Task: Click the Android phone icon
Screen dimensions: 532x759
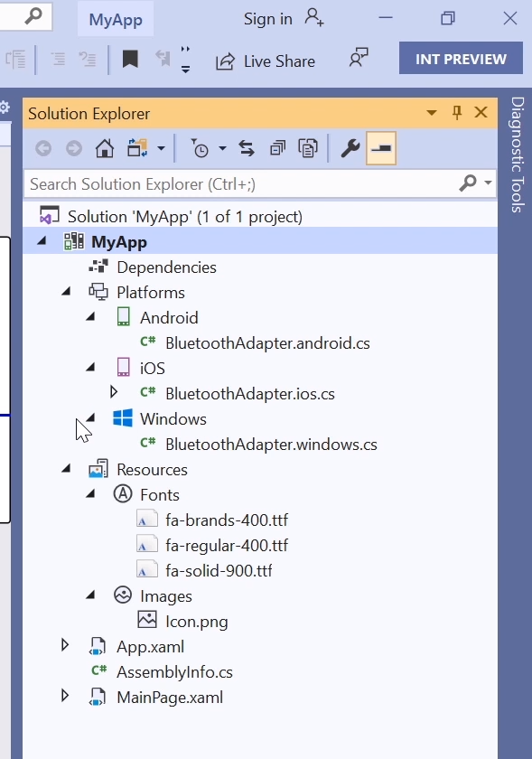Action: tap(124, 317)
